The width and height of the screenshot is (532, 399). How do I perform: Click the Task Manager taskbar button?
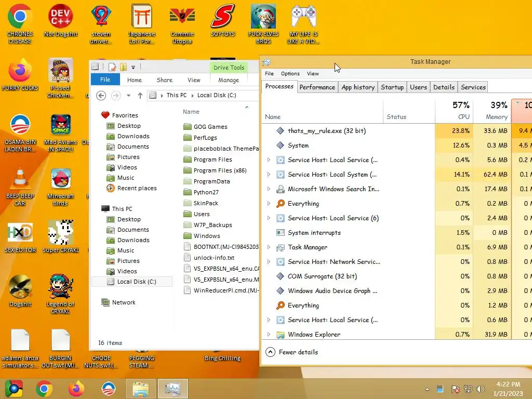[172, 389]
